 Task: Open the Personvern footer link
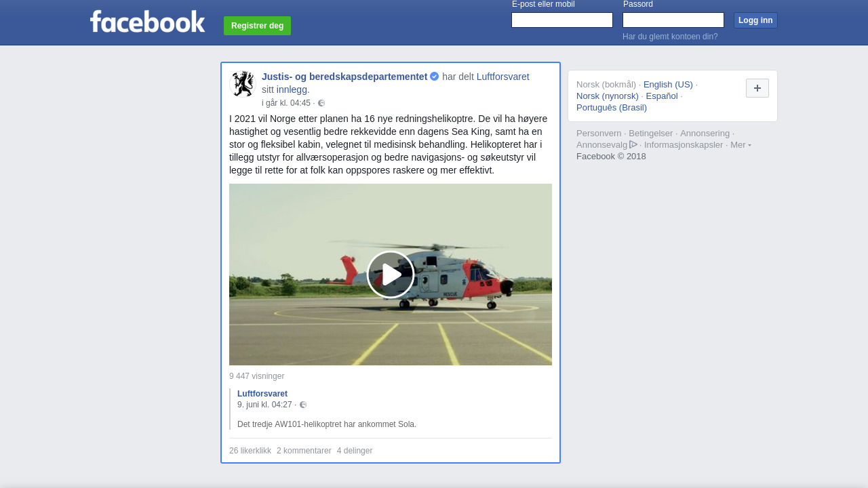point(599,134)
